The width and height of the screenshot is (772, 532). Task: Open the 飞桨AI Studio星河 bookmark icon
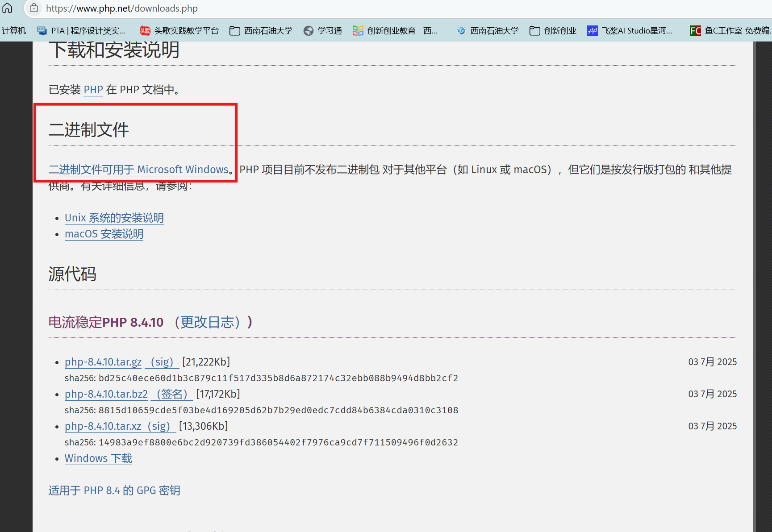pos(592,30)
